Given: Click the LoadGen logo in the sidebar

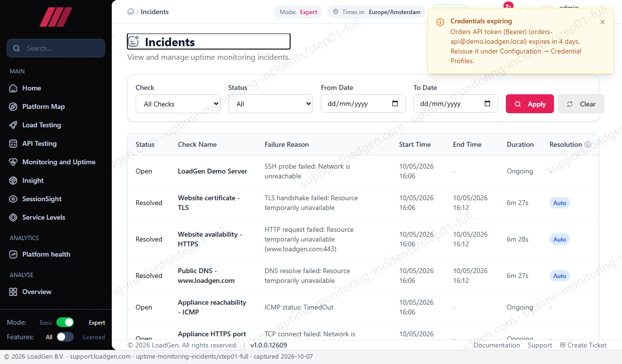Looking at the screenshot, I should tap(56, 17).
